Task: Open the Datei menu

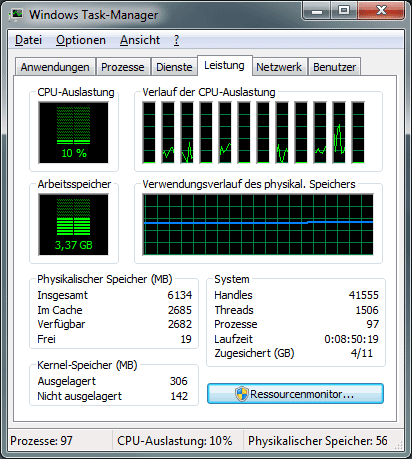Action: 29,40
